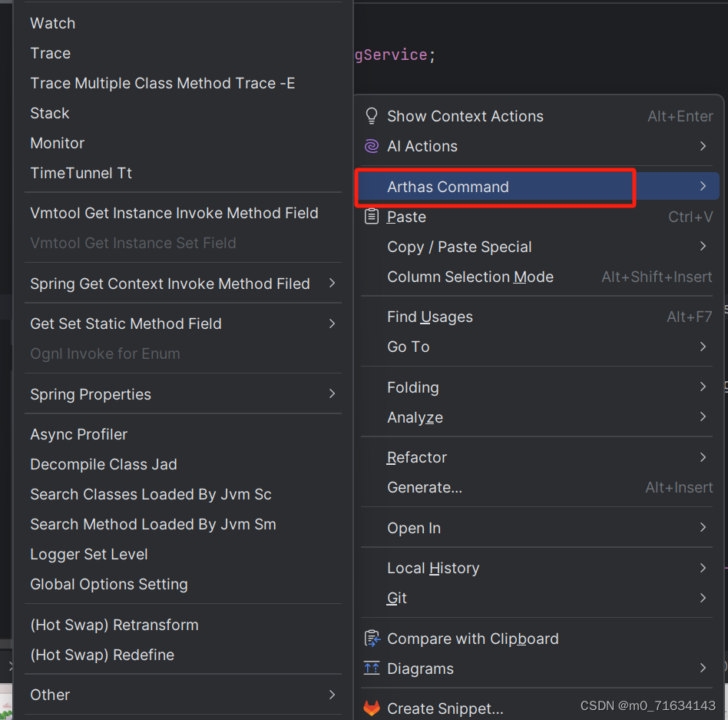
Task: Click the Compare with Clipboard icon
Action: coord(372,639)
